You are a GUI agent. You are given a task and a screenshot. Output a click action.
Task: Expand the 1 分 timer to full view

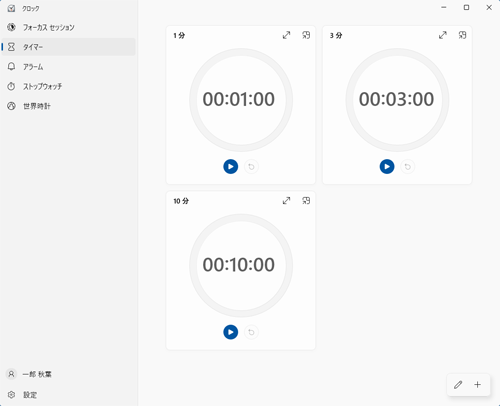(286, 35)
